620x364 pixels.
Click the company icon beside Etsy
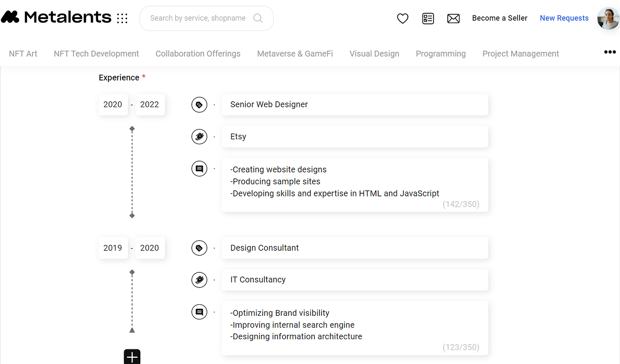point(199,137)
